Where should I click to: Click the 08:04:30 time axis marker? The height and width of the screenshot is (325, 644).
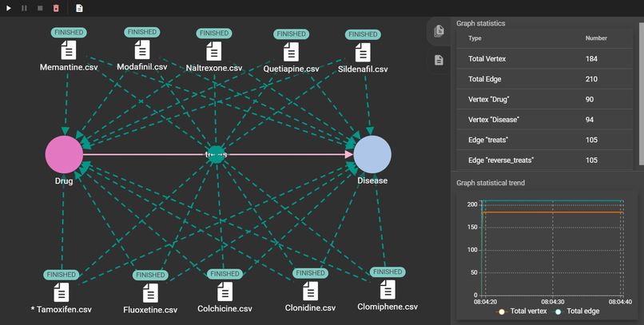553,302
